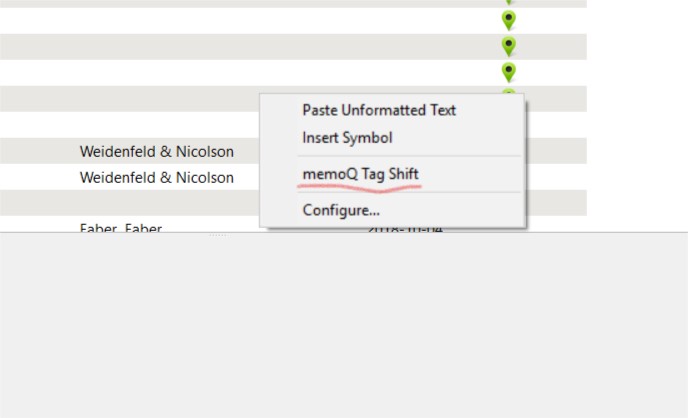Screen dimensions: 688x418
Task: Click the green pin partly hidden by the menu
Action: [x=509, y=92]
